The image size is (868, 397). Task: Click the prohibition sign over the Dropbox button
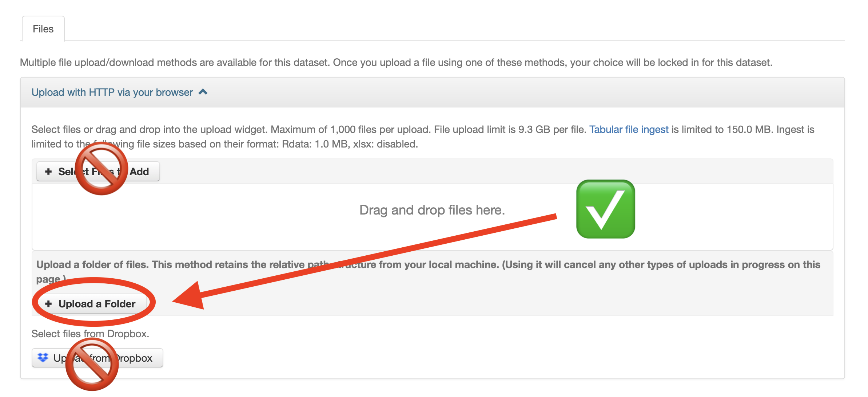click(92, 364)
